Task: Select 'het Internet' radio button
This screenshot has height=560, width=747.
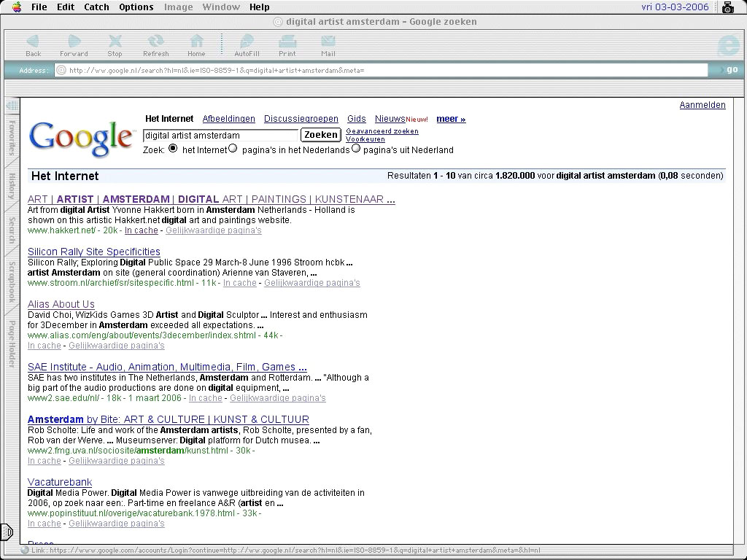Action: [173, 149]
